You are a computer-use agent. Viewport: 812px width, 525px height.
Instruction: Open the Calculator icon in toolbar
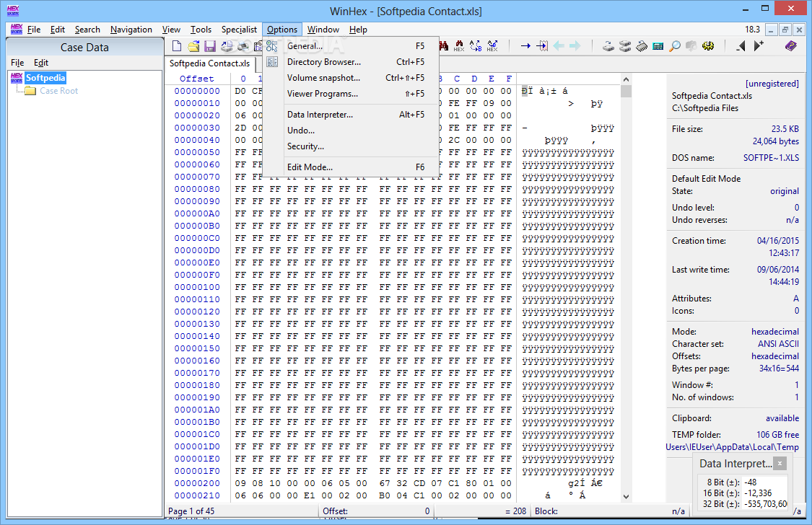tap(658, 46)
